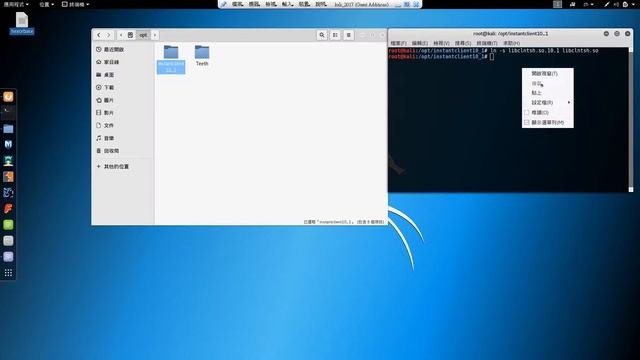This screenshot has width=640, height=360.
Task: Open the Files folder icon in dock
Action: [8, 129]
